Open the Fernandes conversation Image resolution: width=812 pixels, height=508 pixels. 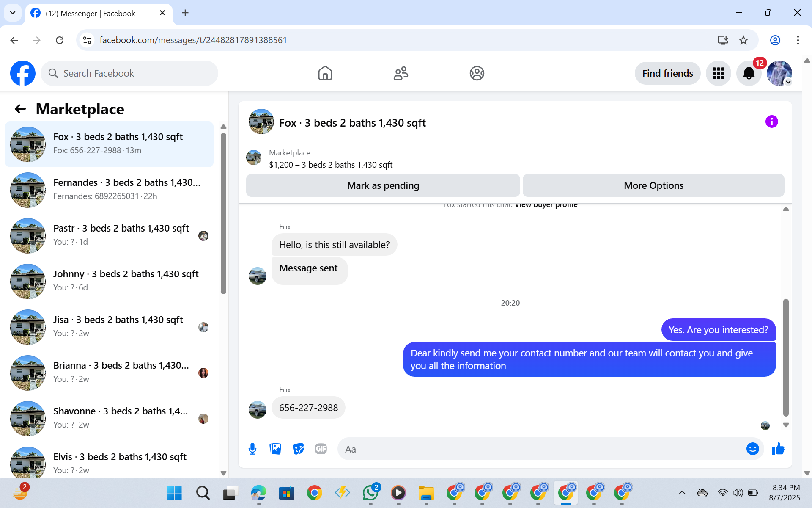pyautogui.click(x=109, y=190)
